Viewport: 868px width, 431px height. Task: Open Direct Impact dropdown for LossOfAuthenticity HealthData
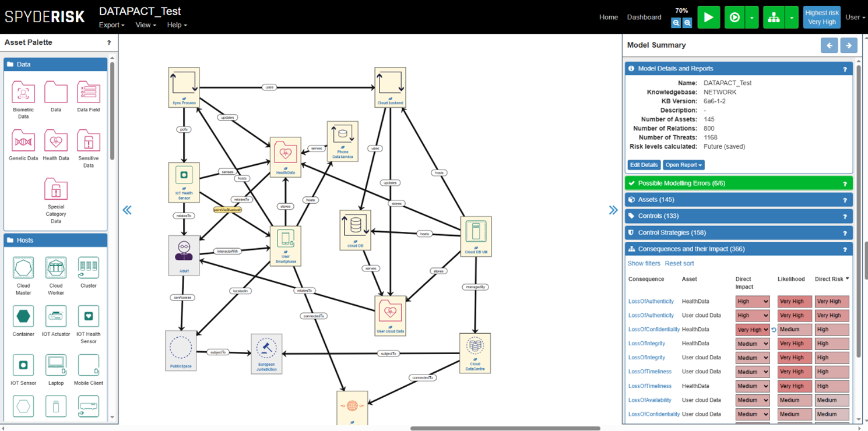[752, 302]
